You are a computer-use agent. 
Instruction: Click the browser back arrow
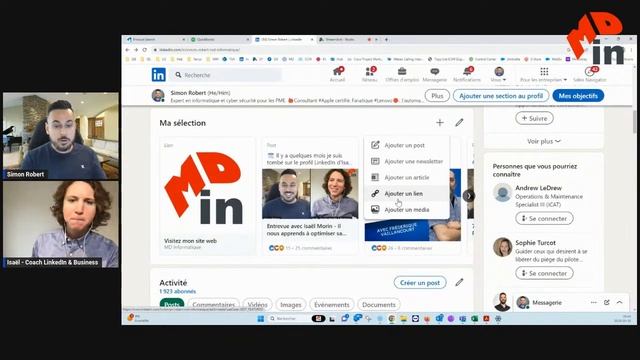click(127, 50)
